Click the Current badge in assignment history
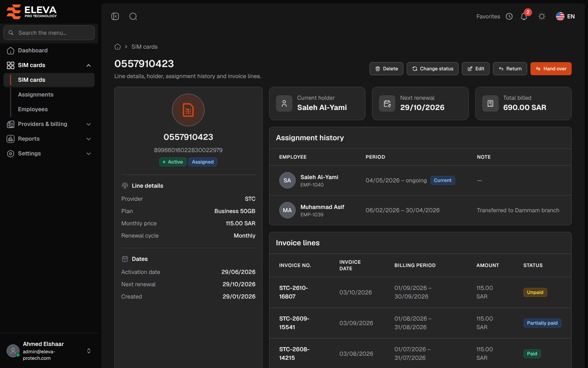 (x=443, y=180)
